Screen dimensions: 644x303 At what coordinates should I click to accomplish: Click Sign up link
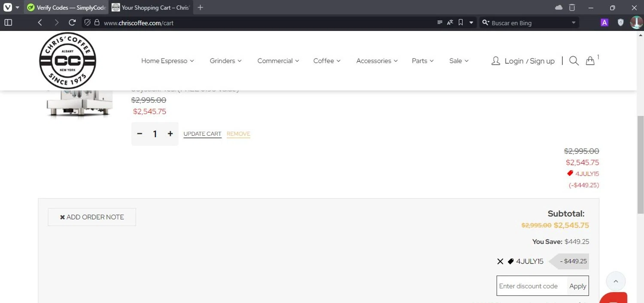tap(542, 61)
